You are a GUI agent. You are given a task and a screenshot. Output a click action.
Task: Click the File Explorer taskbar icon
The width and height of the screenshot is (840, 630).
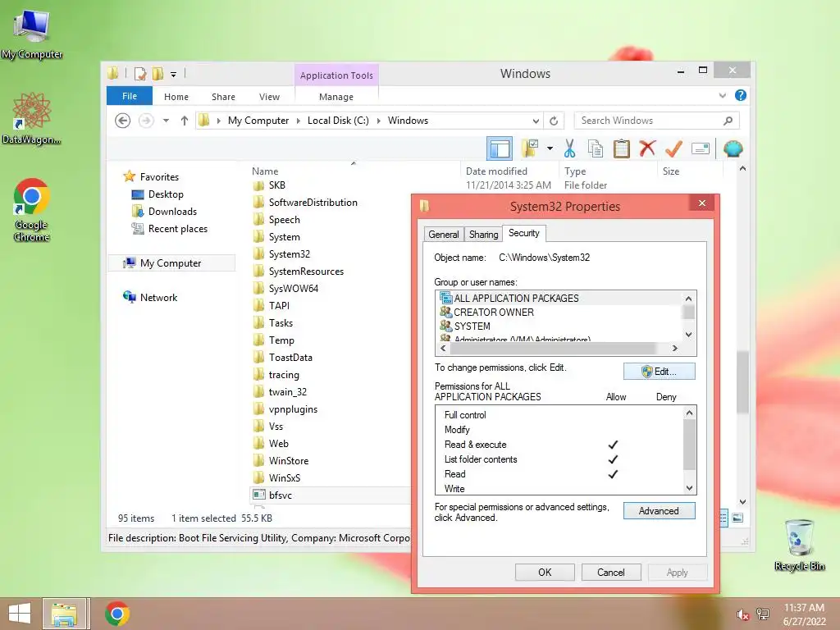click(x=64, y=614)
